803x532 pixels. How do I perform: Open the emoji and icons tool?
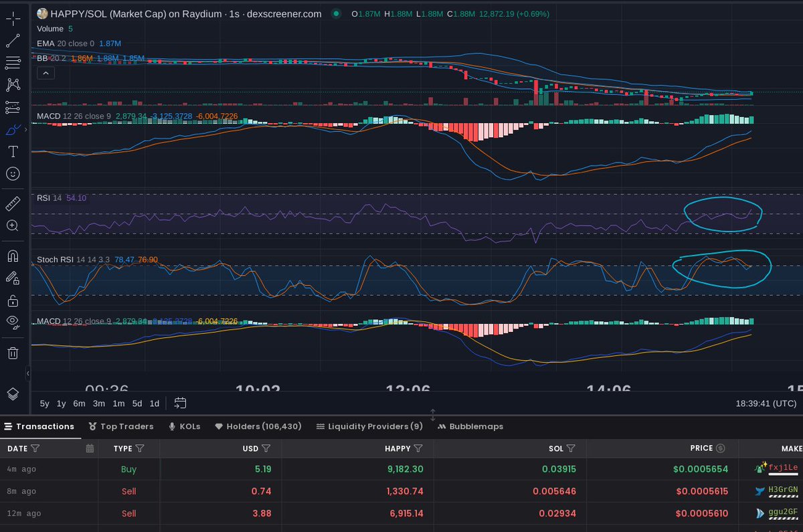coord(13,173)
